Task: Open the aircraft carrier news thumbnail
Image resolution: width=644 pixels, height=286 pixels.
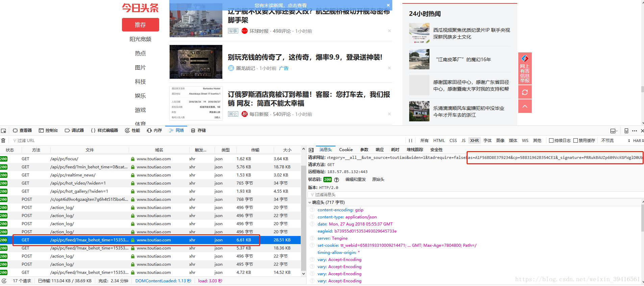Action: coord(196,20)
